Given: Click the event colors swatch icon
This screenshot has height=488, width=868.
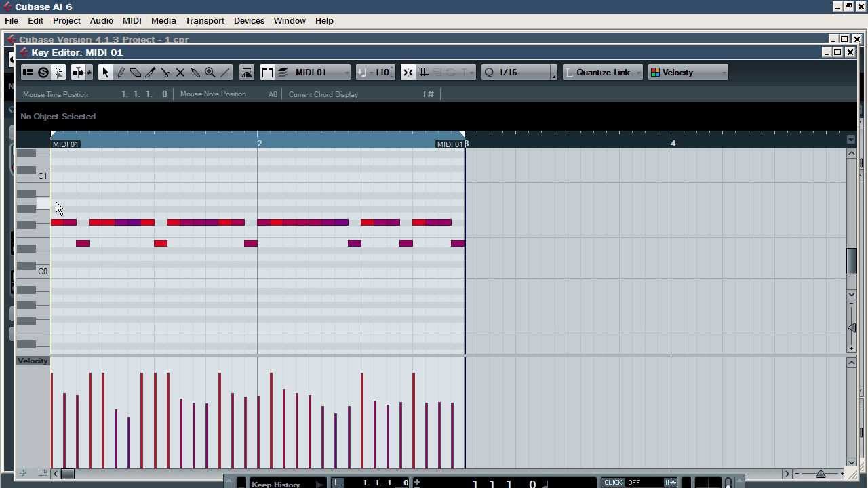Looking at the screenshot, I should 655,73.
